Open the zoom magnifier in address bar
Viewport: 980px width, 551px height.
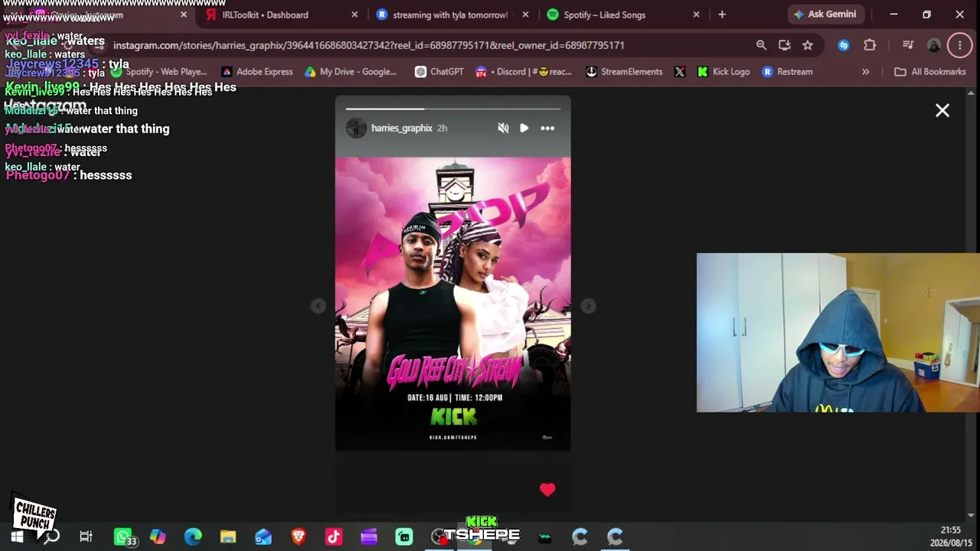pos(761,45)
